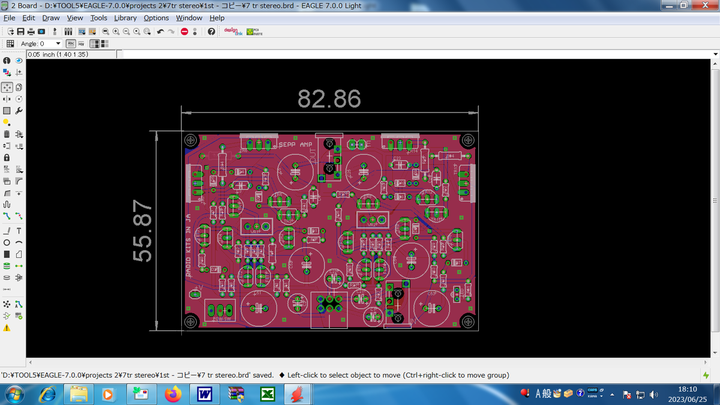This screenshot has width=720, height=405.
Task: Select the Info tool in the left toolbar
Action: pyautogui.click(x=7, y=61)
